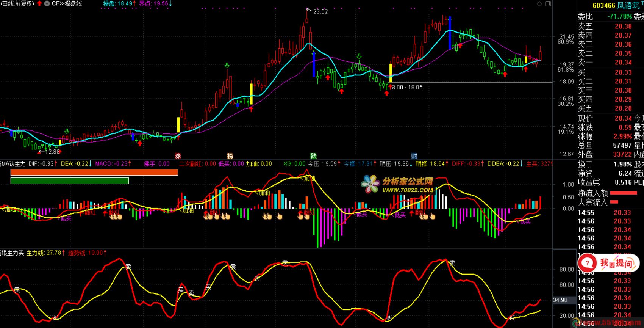Click the 换手 1.98% value
The height and width of the screenshot is (328, 644).
(x=623, y=164)
